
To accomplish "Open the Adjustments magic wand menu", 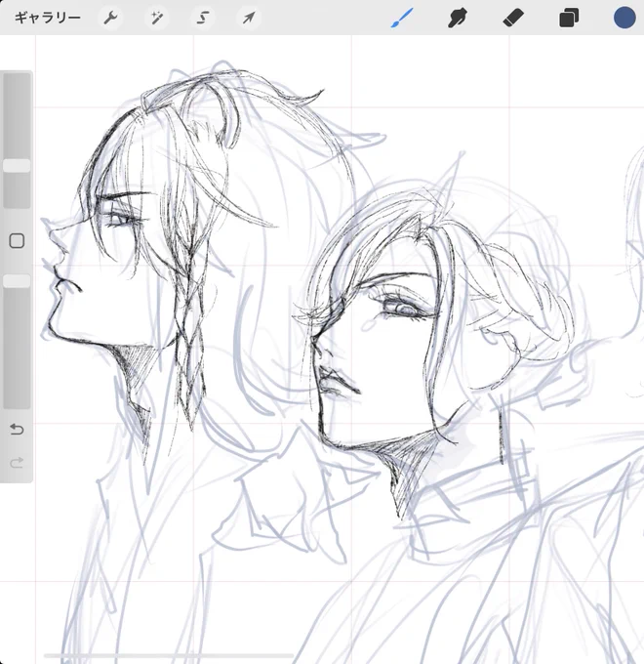I will (157, 18).
